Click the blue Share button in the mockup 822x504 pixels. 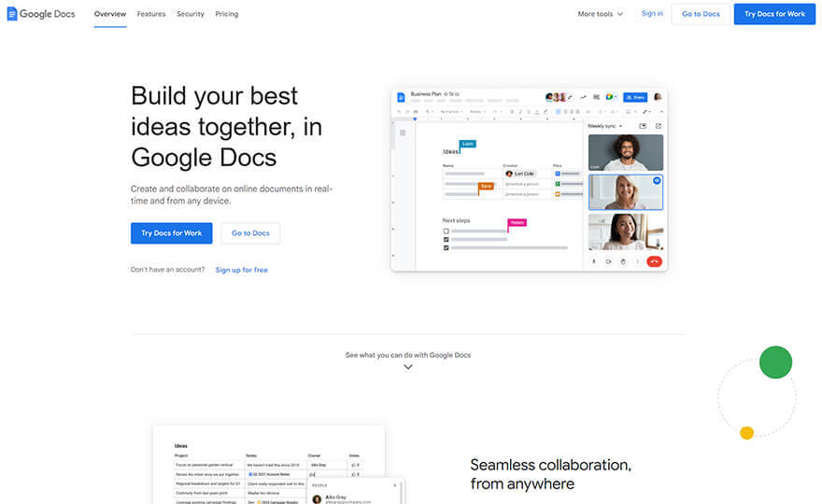(x=635, y=97)
